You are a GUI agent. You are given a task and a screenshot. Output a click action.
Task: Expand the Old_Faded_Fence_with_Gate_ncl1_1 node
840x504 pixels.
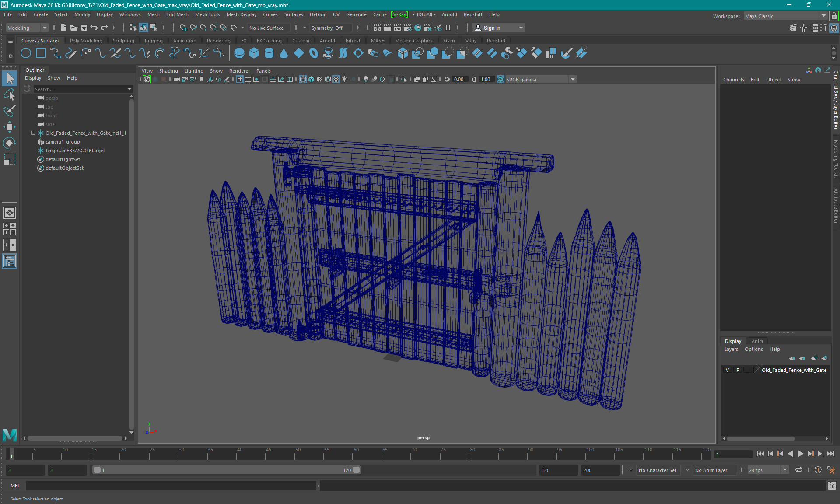(x=33, y=133)
